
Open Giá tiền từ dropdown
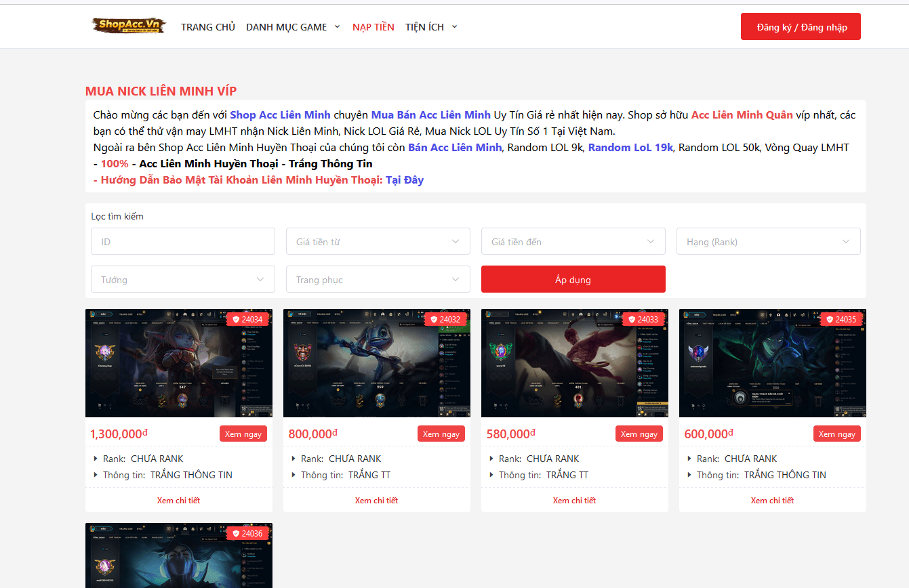tap(378, 241)
